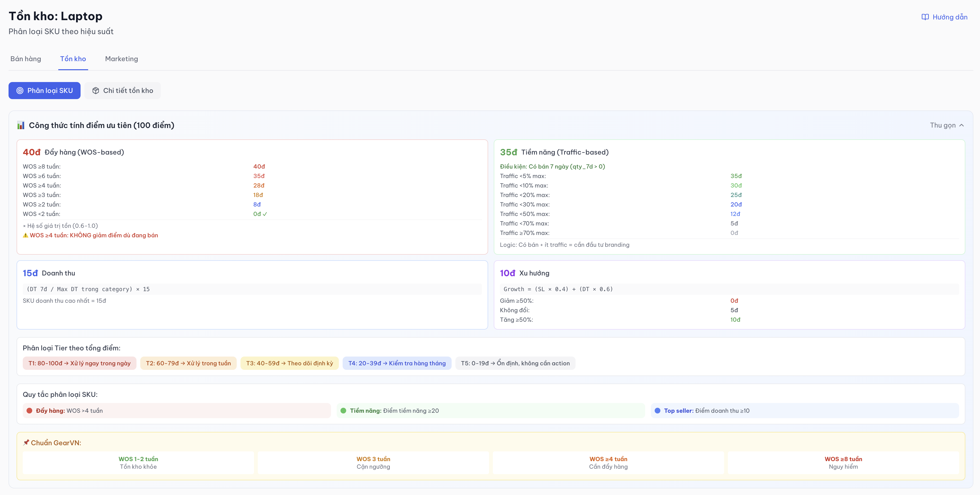Click the box icon on Chi tiết tồn kho
Image resolution: width=980 pixels, height=495 pixels.
(x=96, y=91)
